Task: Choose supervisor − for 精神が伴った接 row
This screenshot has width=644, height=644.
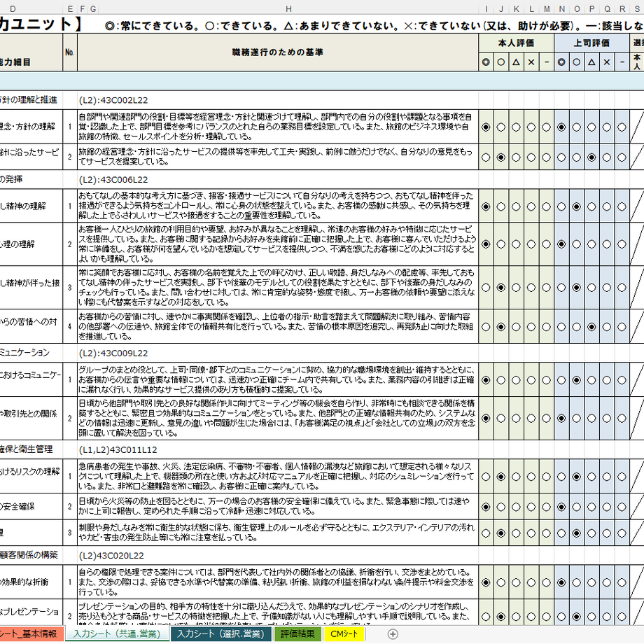Action: pos(622,288)
